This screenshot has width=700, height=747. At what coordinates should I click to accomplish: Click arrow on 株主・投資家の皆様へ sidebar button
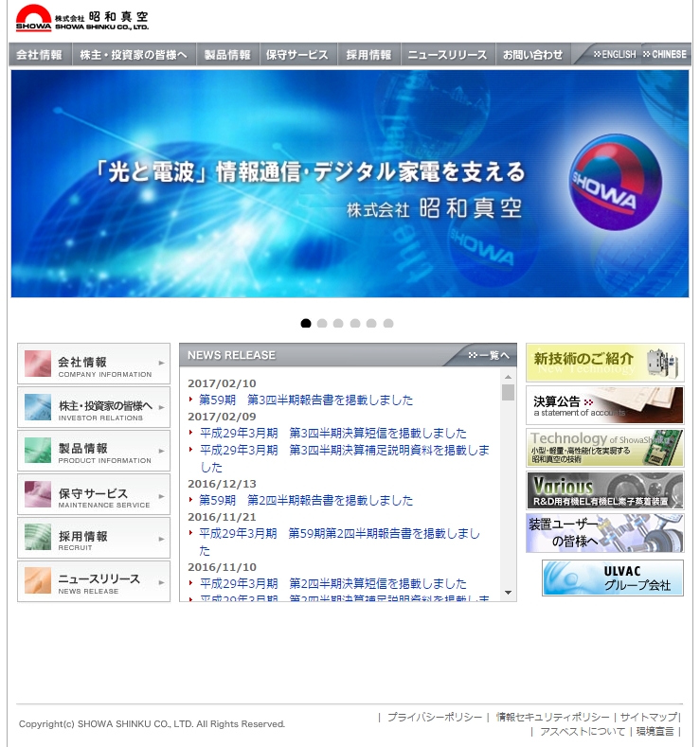(162, 407)
